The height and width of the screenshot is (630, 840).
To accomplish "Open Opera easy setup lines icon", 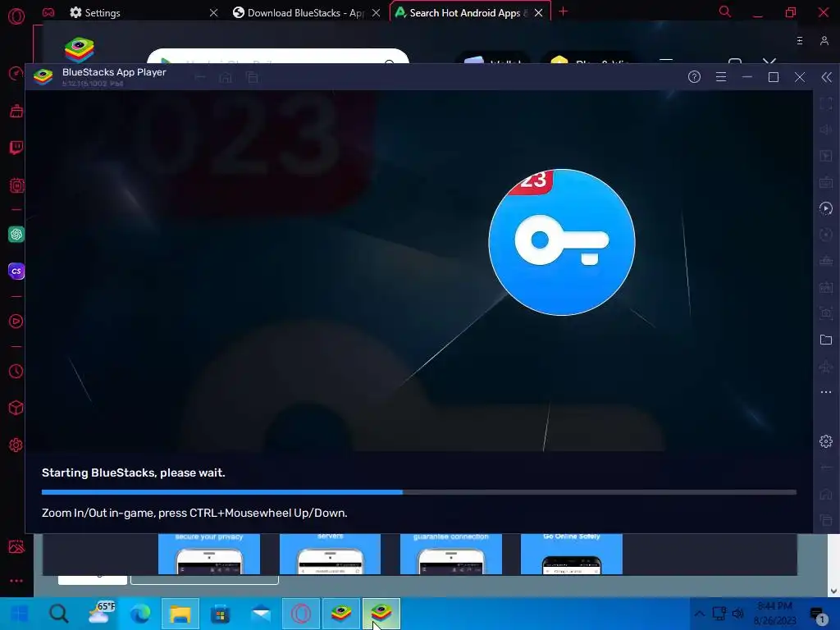I will pos(800,41).
